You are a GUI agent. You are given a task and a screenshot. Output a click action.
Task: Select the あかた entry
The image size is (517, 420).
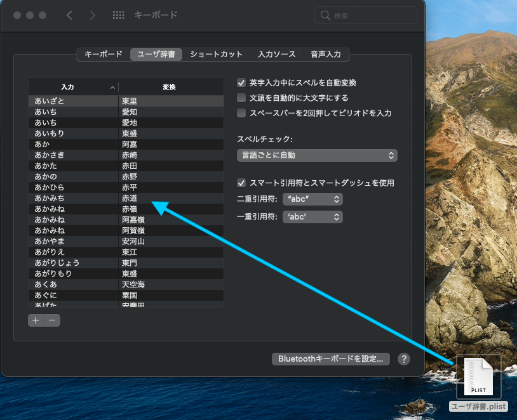73,166
